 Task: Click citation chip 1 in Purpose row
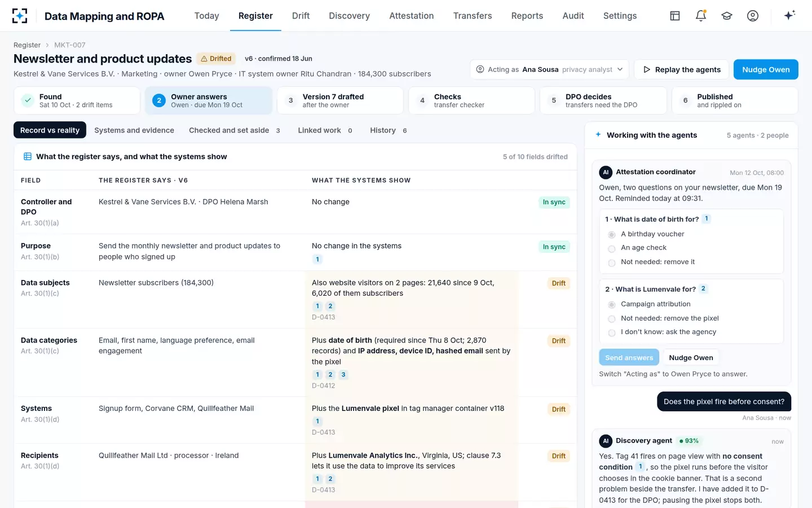pos(317,260)
